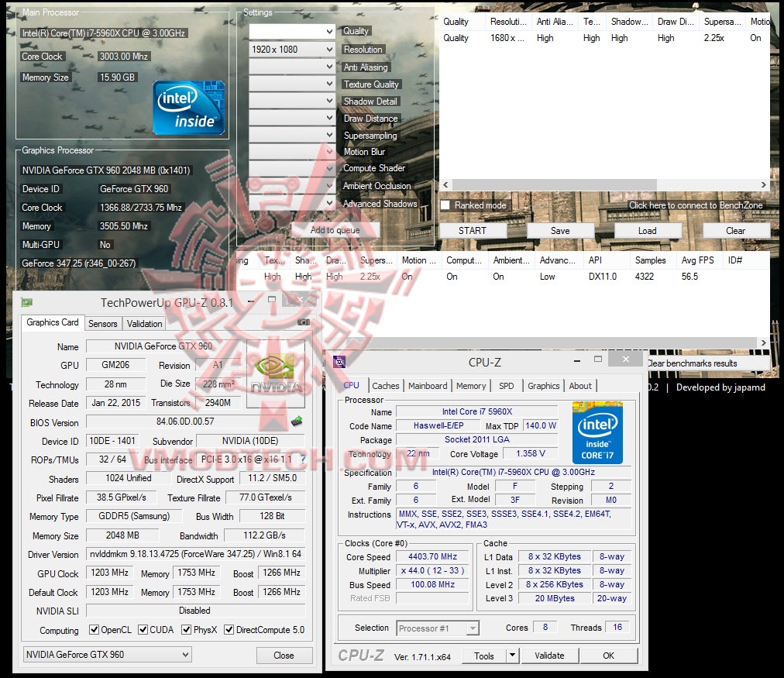Open the Quality preset dropdown

292,32
